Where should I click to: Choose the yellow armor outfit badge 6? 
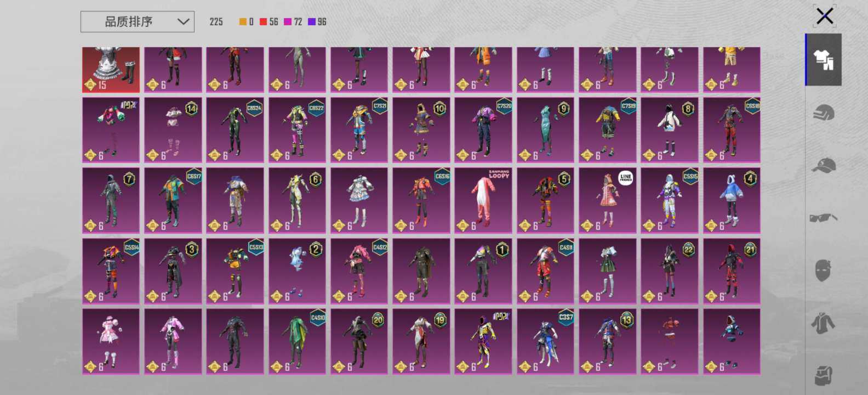[x=297, y=200]
